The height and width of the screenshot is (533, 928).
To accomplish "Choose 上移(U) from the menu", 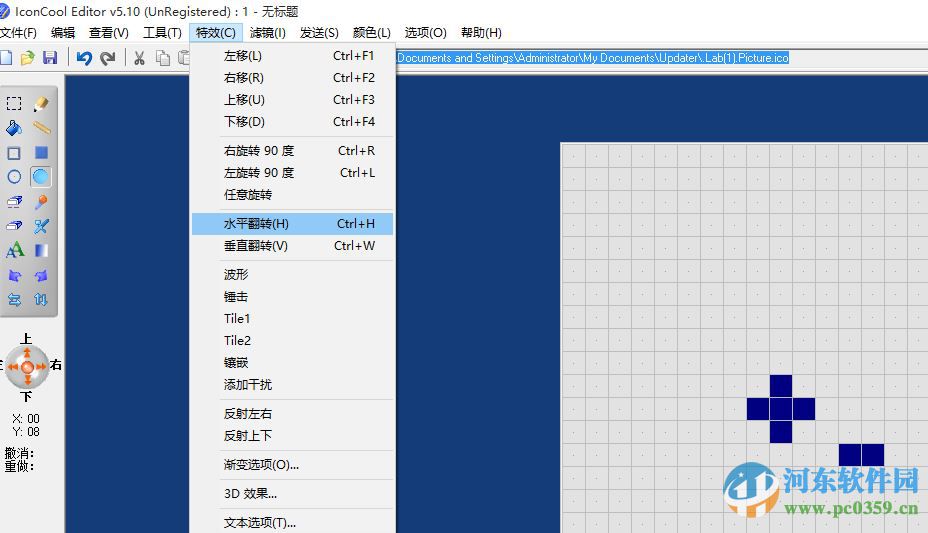I will click(292, 99).
